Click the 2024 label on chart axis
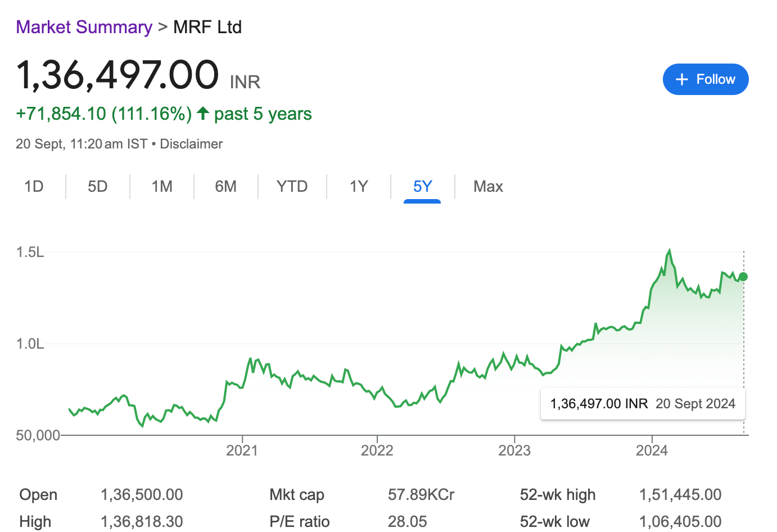 (x=652, y=450)
